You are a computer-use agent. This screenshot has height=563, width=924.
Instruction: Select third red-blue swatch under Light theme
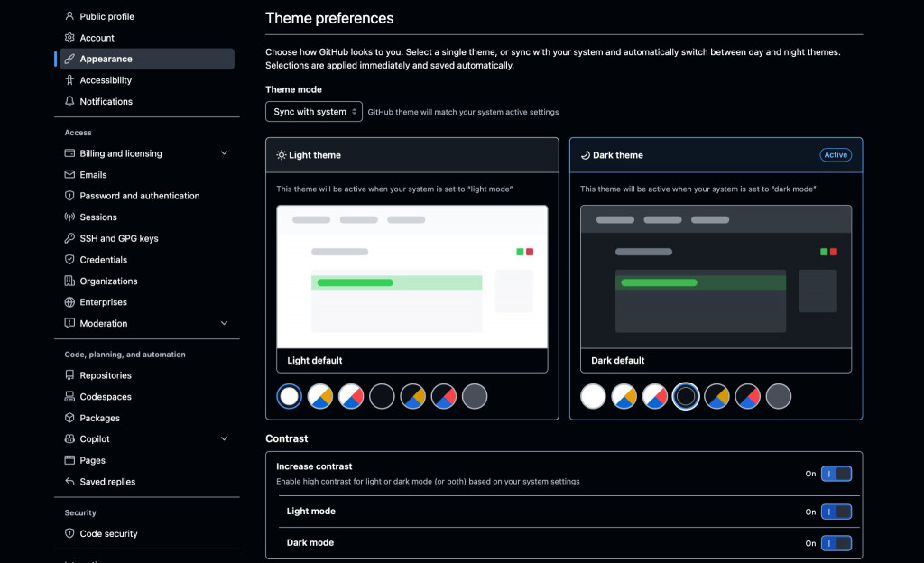tap(351, 396)
